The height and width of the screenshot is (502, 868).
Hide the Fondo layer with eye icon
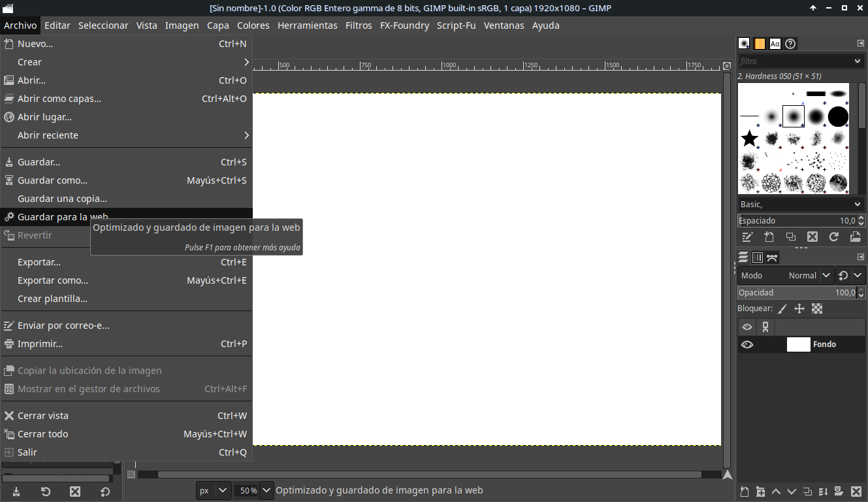747,344
